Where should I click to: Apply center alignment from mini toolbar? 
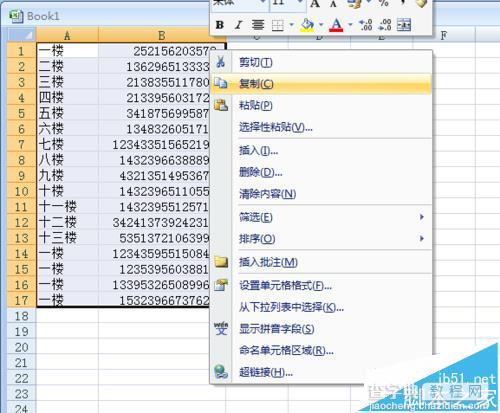point(258,25)
